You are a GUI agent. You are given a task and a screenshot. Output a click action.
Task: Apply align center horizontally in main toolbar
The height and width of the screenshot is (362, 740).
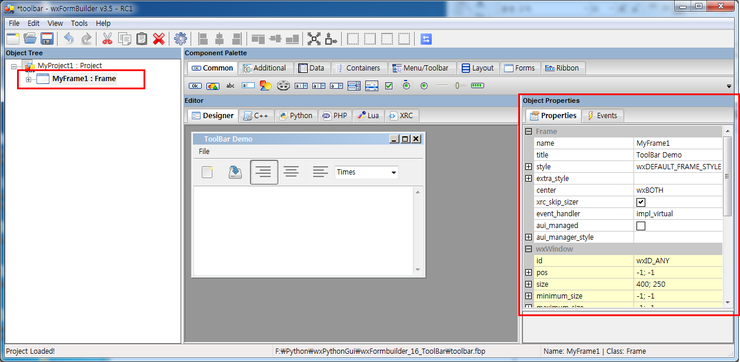(219, 39)
